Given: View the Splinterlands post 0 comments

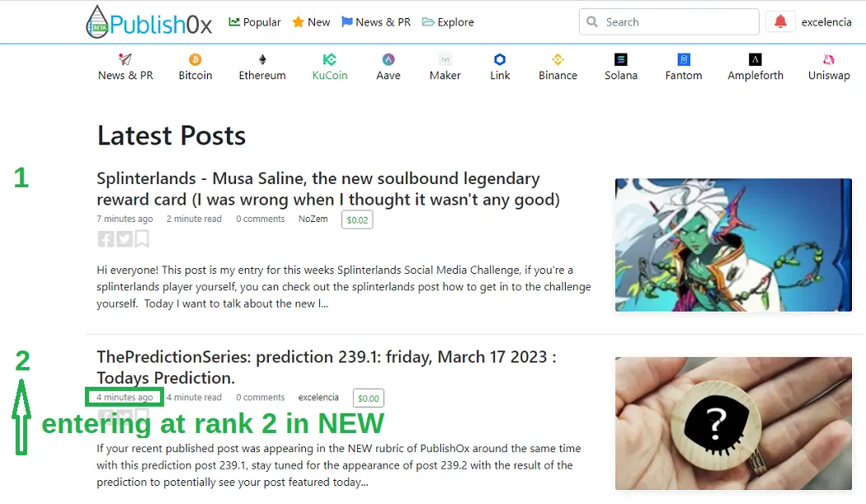Looking at the screenshot, I should coord(260,219).
